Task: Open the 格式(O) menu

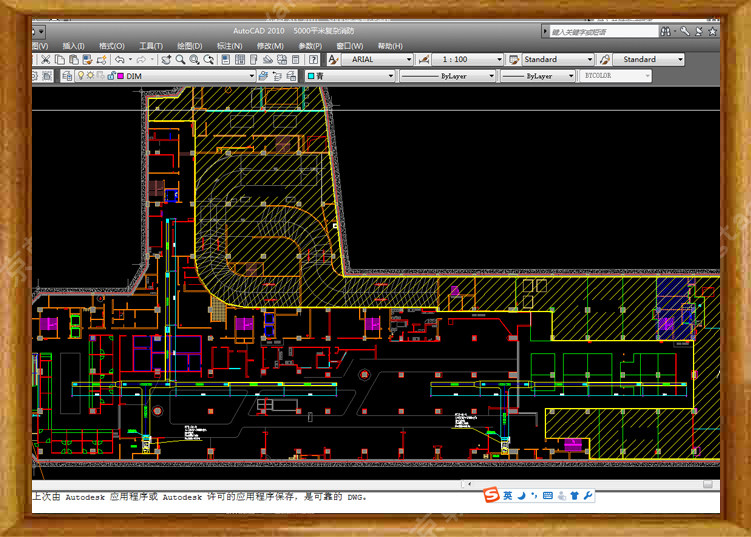Action: tap(112, 46)
